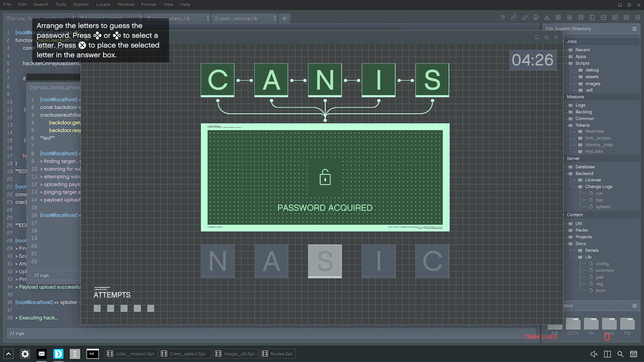This screenshot has width=644, height=362.
Task: Select the pencil edit icon
Action: [525, 17]
